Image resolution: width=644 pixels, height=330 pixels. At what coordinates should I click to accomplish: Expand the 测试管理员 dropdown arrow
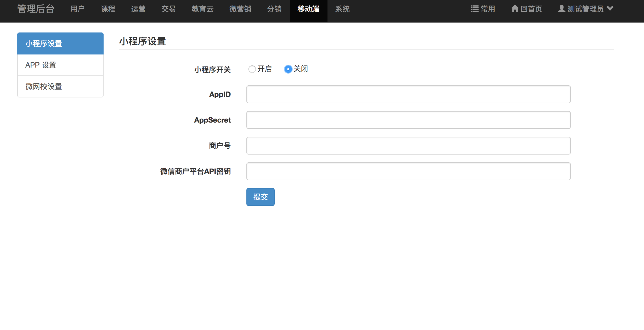click(610, 9)
